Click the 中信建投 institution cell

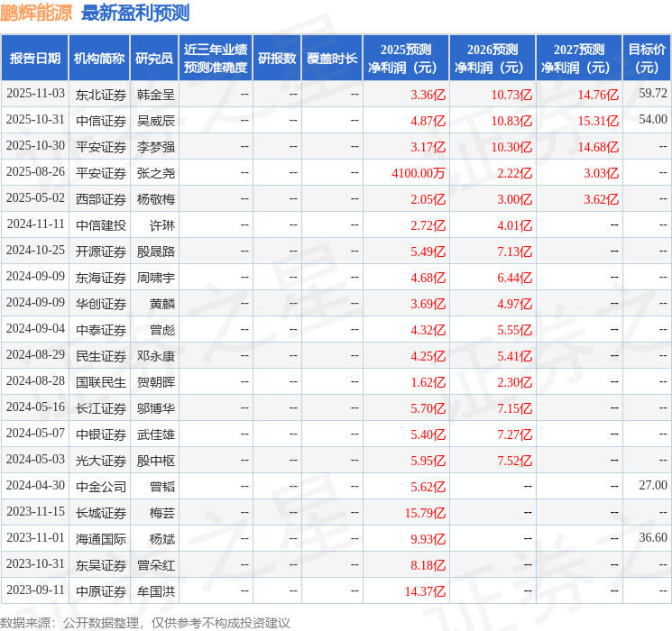coord(101,225)
